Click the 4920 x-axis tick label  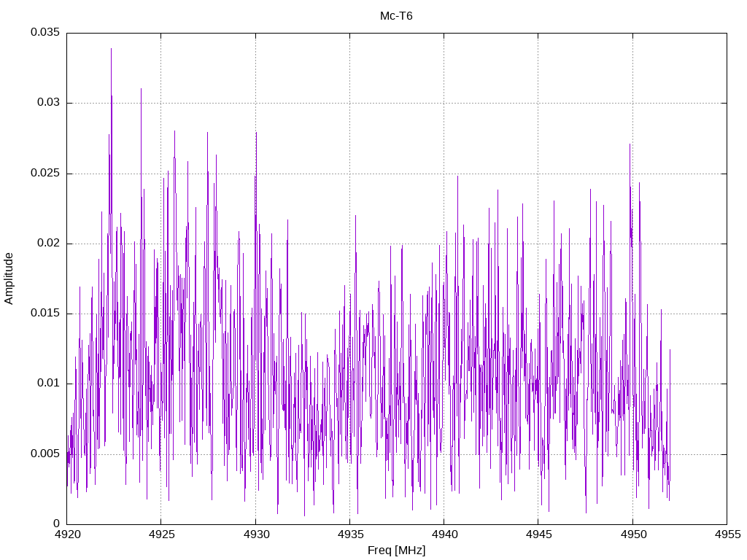66,534
